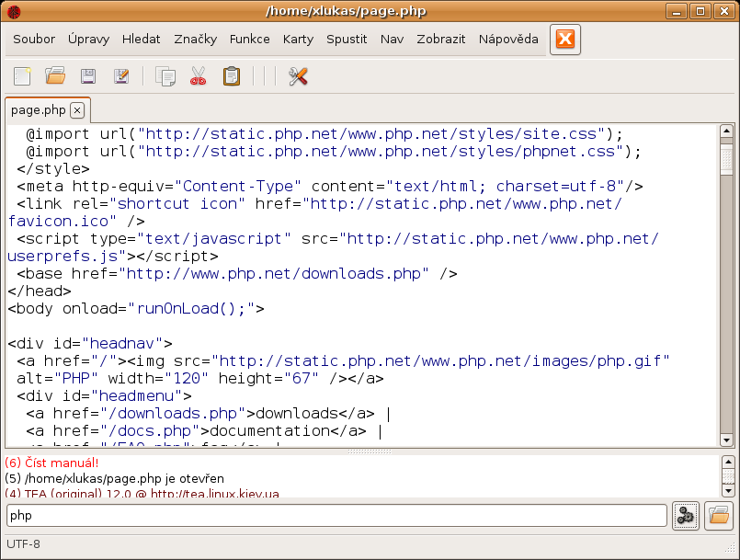Click the log panel scroll up arrow
Screen dimensions: 740x560
728,462
